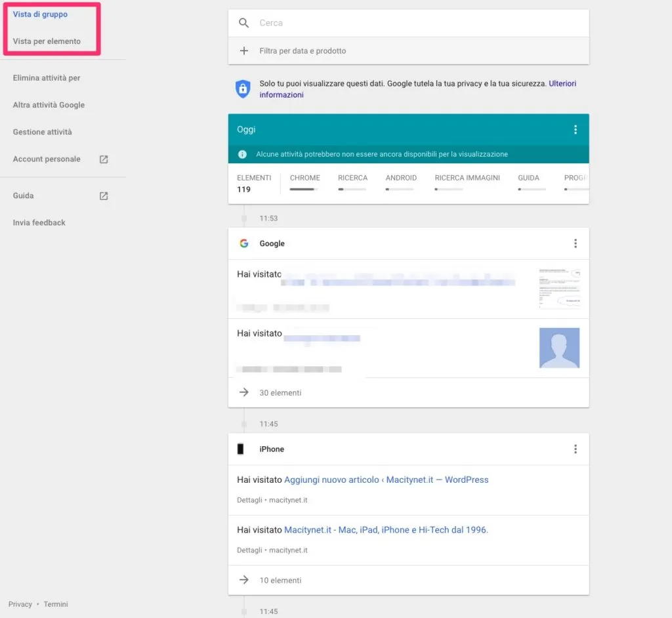Viewport: 672px width, 618px height.
Task: Click the Google G logo icon
Action: pos(244,243)
